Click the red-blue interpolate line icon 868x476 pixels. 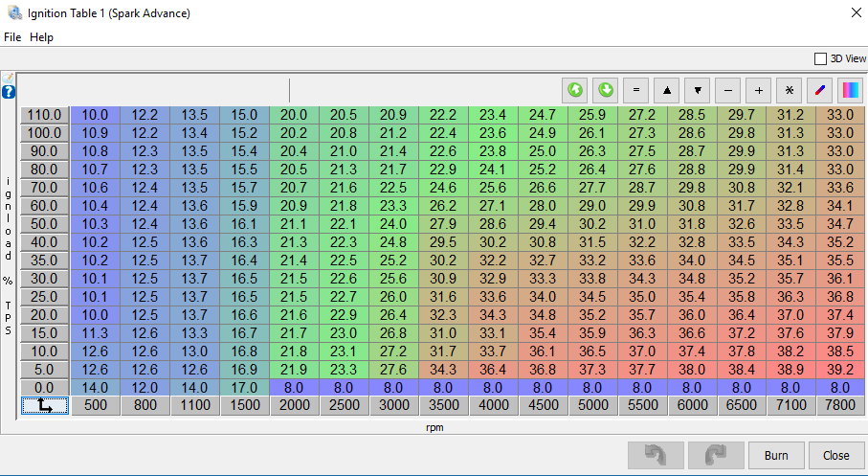point(820,90)
